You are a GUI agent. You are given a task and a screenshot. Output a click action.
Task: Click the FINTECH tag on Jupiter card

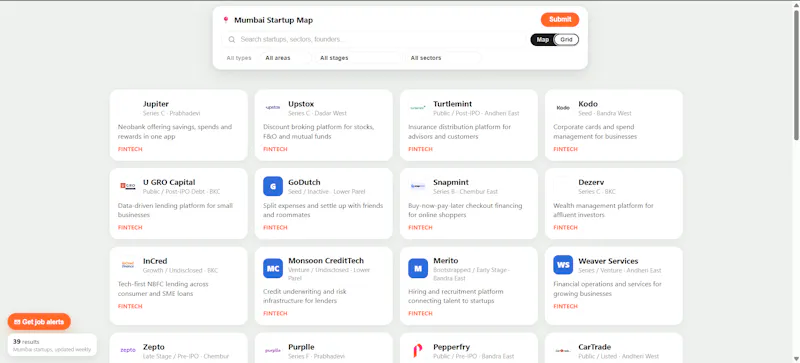click(x=130, y=149)
